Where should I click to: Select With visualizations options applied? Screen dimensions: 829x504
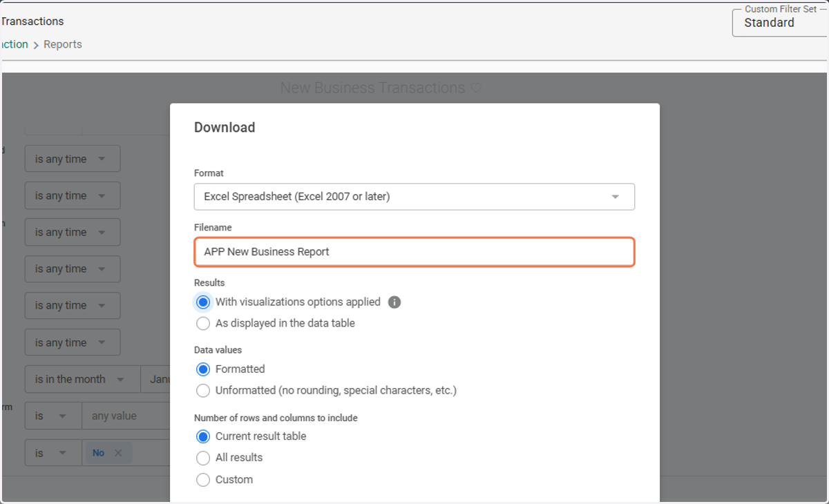[203, 302]
